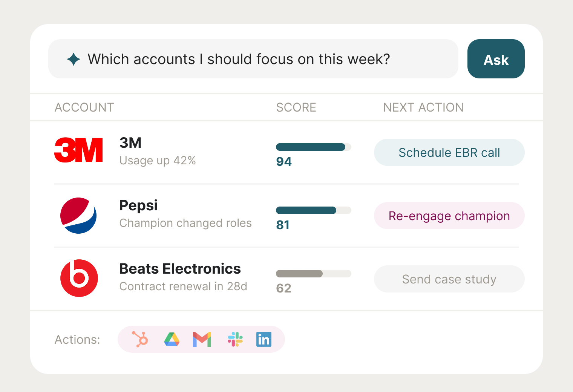Open the Beats Electronics logo
Image resolution: width=573 pixels, height=392 pixels.
click(79, 278)
